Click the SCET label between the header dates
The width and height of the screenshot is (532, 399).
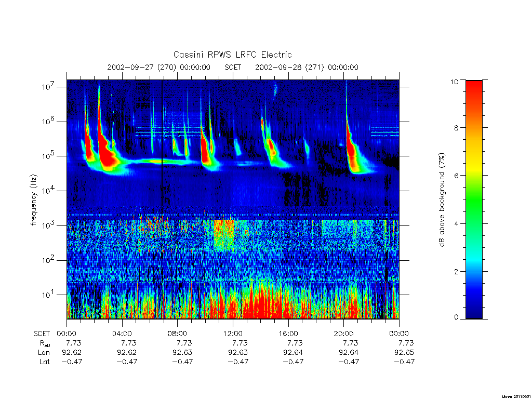pyautogui.click(x=233, y=67)
